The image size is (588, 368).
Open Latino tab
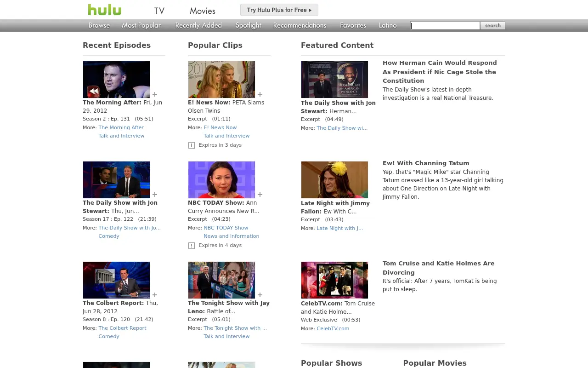(x=388, y=25)
